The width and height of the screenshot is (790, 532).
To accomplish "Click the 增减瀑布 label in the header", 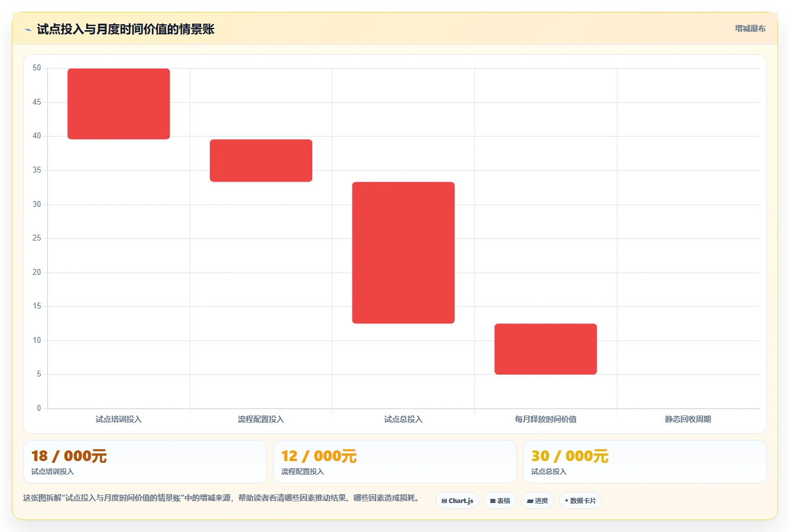I will [x=750, y=28].
